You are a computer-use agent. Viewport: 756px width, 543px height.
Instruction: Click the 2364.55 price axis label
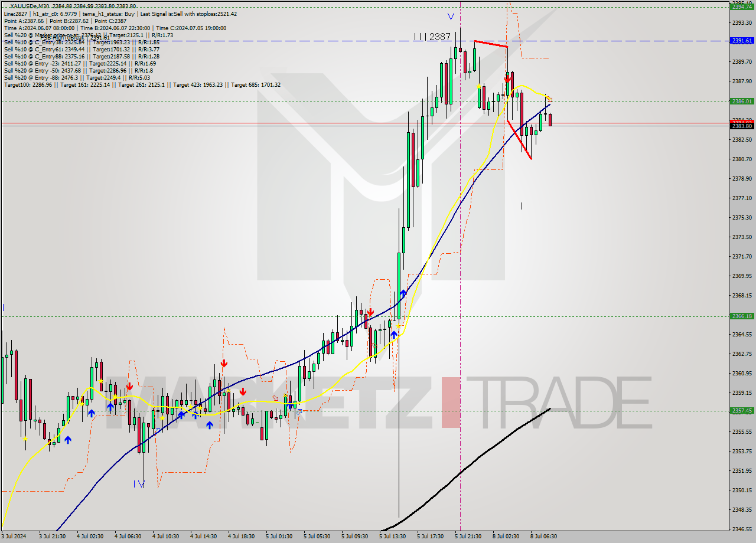pyautogui.click(x=742, y=334)
